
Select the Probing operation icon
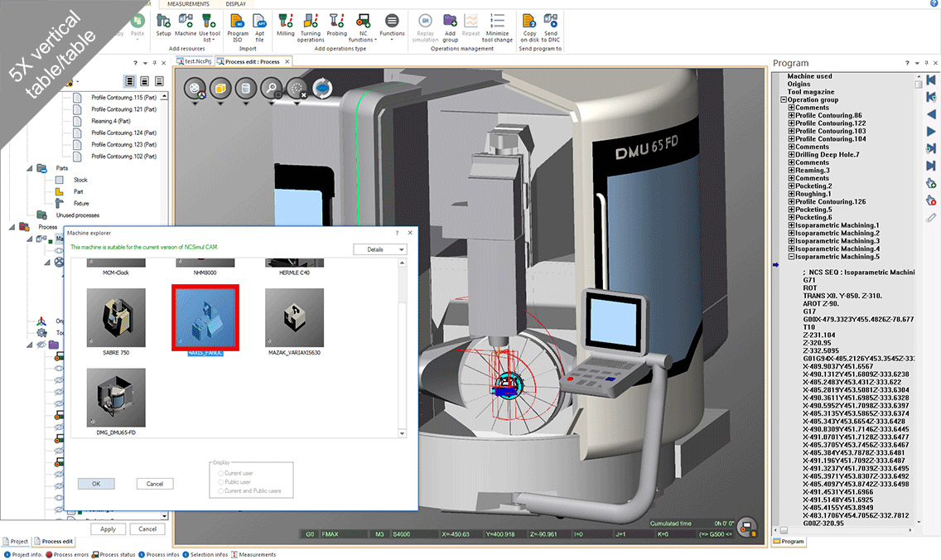336,22
